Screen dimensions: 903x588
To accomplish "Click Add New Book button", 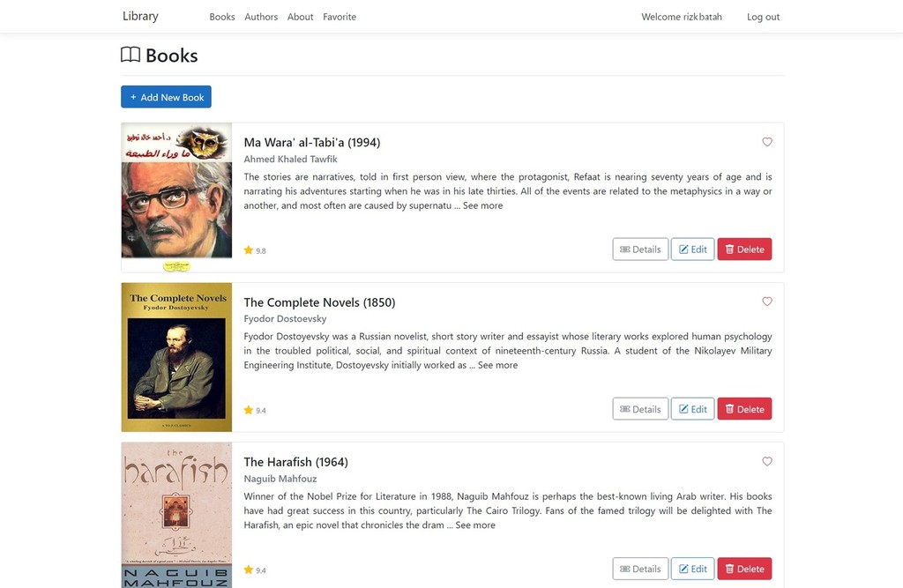I will tap(166, 97).
